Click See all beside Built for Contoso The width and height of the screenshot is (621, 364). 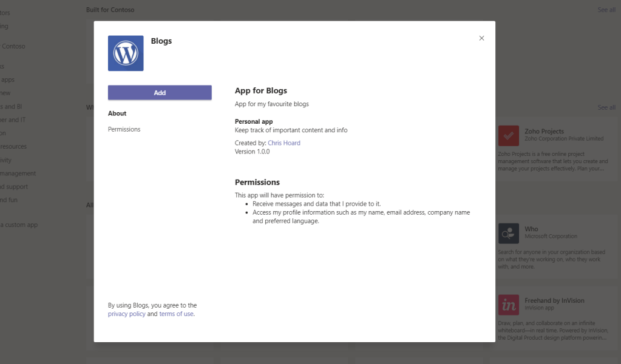pos(606,10)
